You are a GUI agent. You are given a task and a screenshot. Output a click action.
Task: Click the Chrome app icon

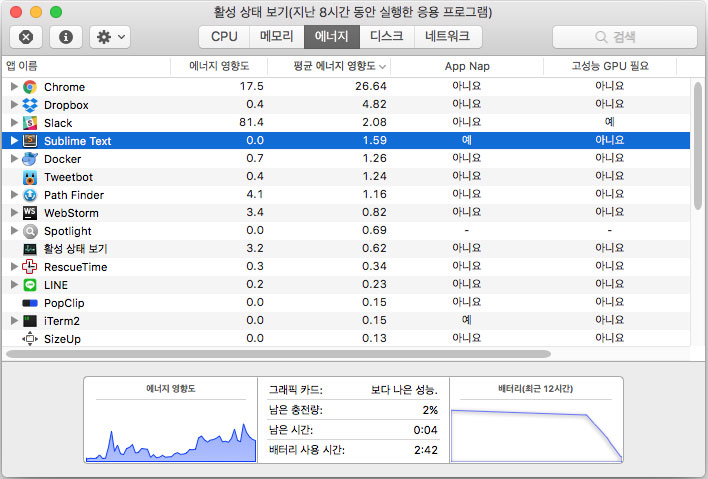point(30,87)
